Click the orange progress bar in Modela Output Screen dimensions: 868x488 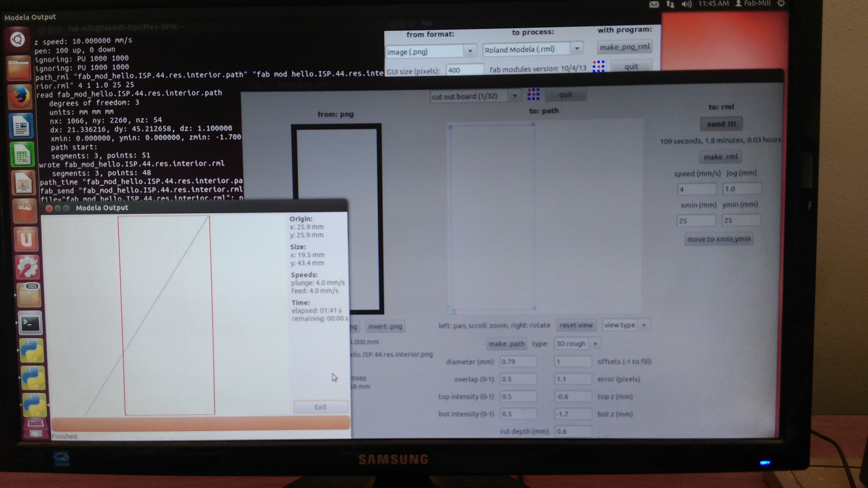(200, 423)
